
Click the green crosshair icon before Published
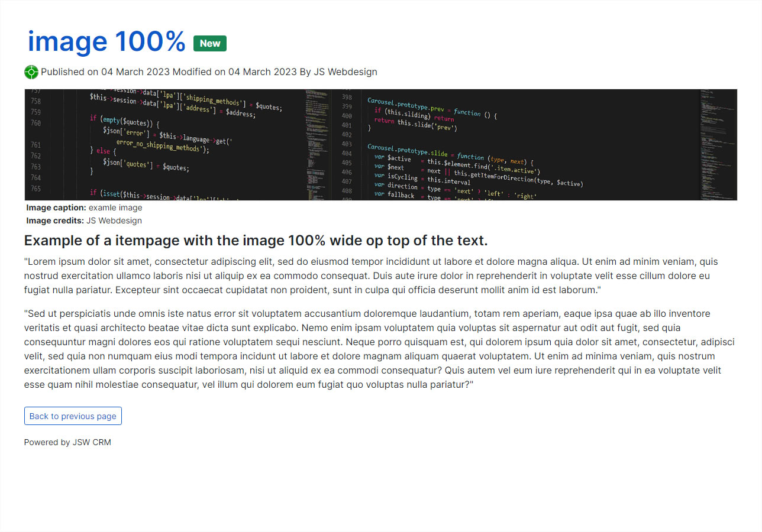(x=31, y=72)
